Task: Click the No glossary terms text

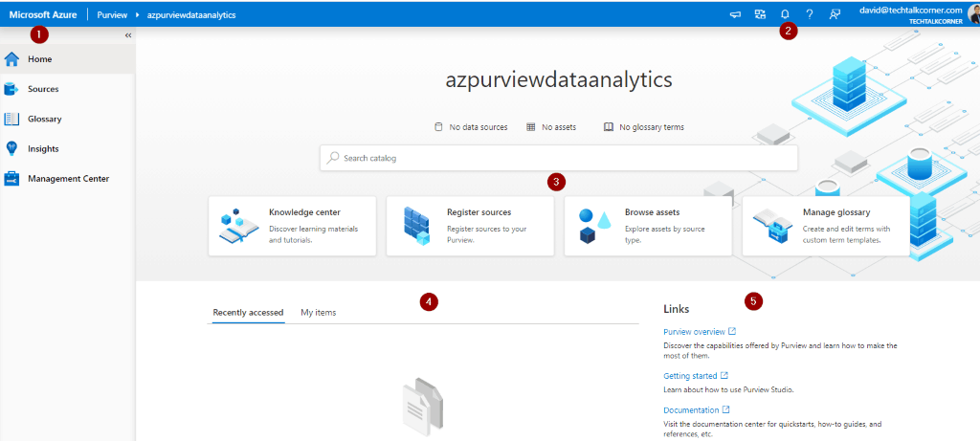Action: tap(651, 127)
